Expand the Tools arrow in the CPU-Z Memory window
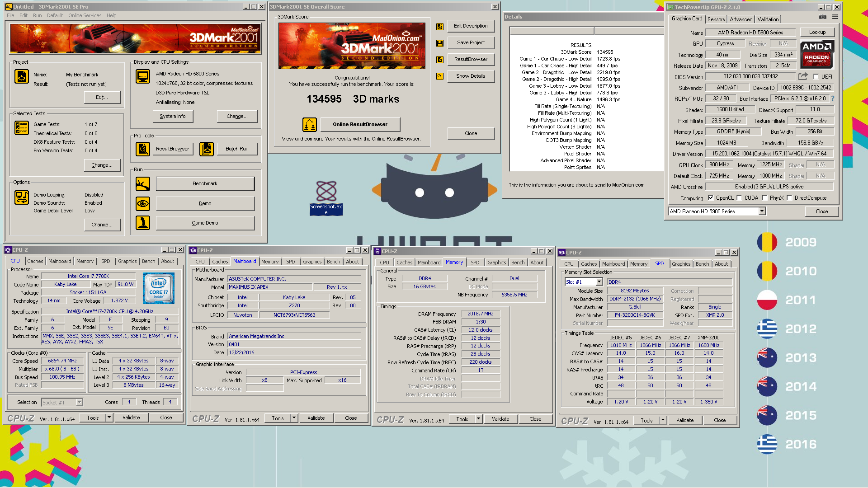 [478, 419]
